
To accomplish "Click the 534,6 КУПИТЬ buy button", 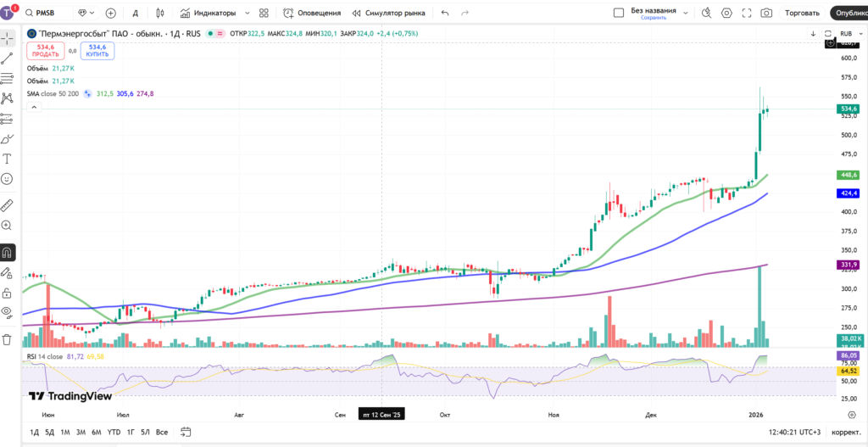I will coord(97,51).
